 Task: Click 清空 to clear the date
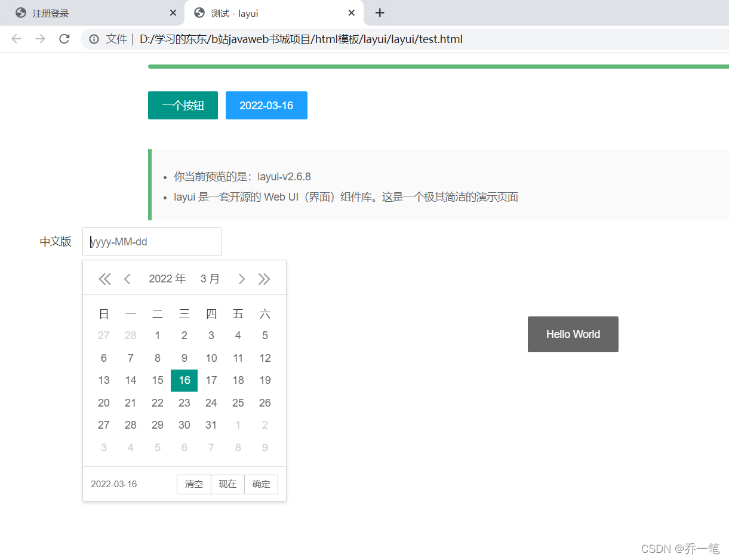(194, 484)
